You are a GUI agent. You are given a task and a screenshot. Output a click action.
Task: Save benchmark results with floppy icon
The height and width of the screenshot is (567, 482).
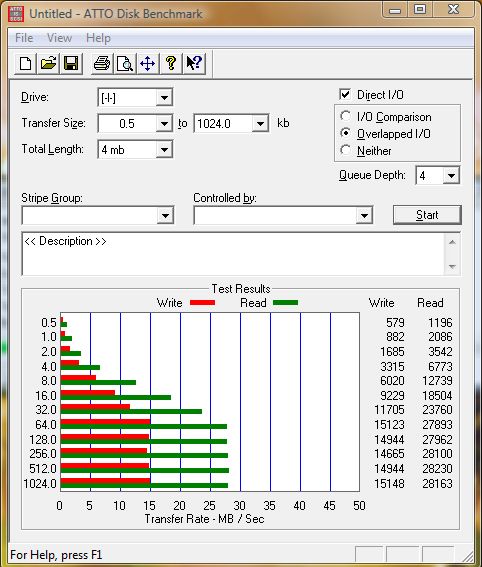[71, 64]
